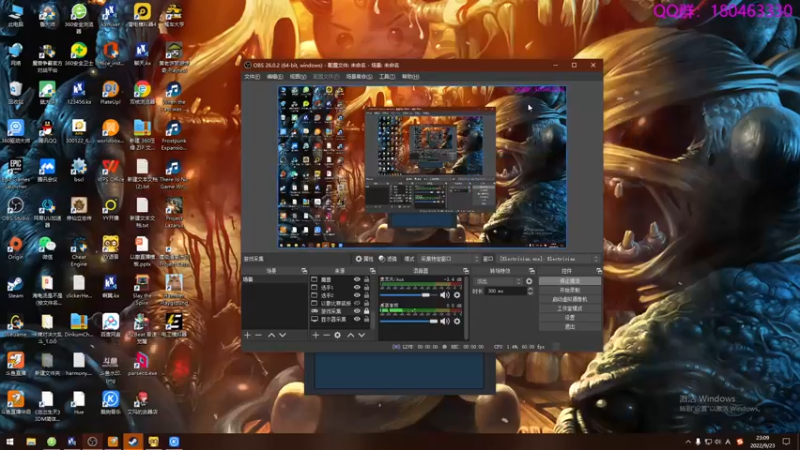This screenshot has width=800, height=450.
Task: Move scene up with arrow icon
Action: coord(271,335)
